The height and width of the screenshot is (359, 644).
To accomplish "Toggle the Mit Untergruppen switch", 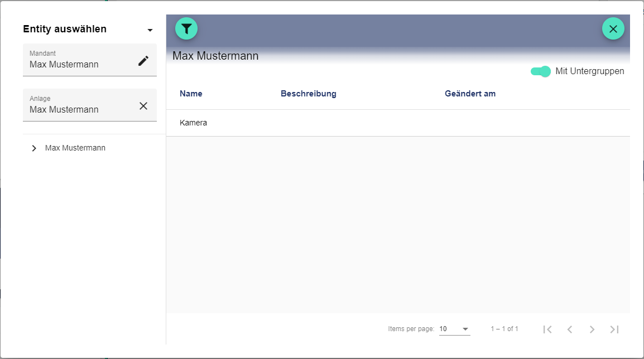I will pyautogui.click(x=540, y=71).
